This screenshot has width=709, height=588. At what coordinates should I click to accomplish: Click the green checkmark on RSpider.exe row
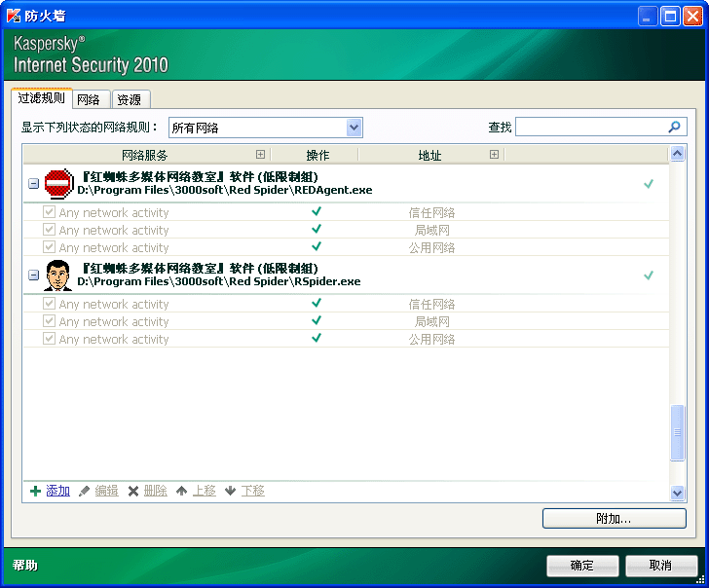(649, 275)
